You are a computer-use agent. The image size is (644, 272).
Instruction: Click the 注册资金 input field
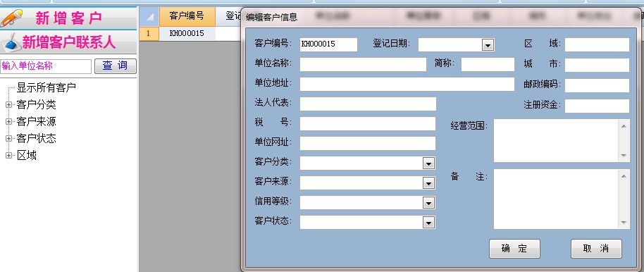point(597,106)
